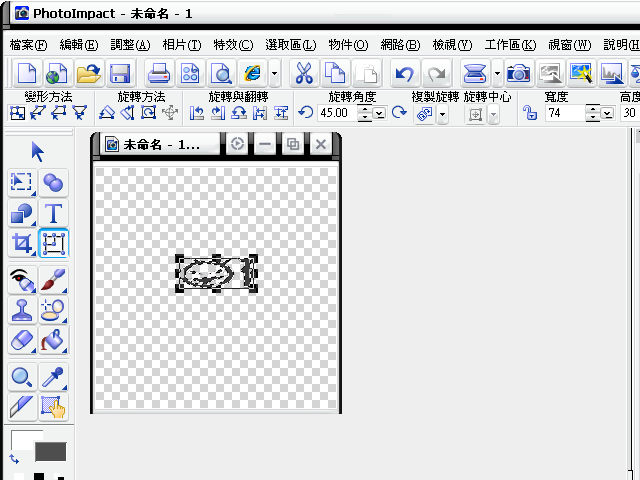Open Print Preview with the magnifier page icon

tap(221, 74)
